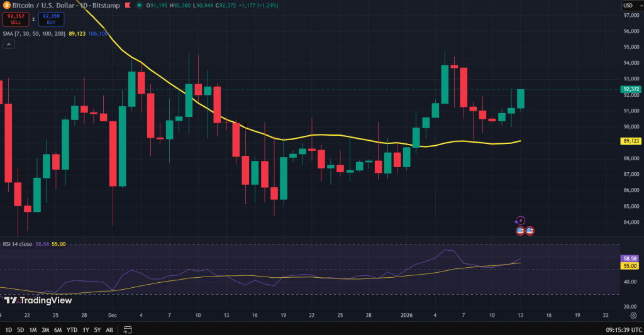Click the green 92,372 current price label
This screenshot has height=335, width=644.
coord(631,89)
